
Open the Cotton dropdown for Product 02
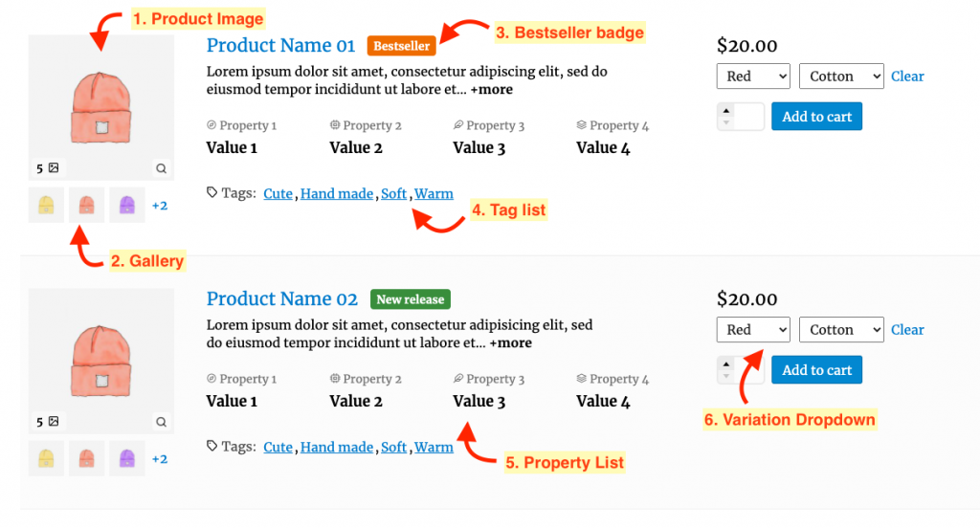pyautogui.click(x=841, y=330)
